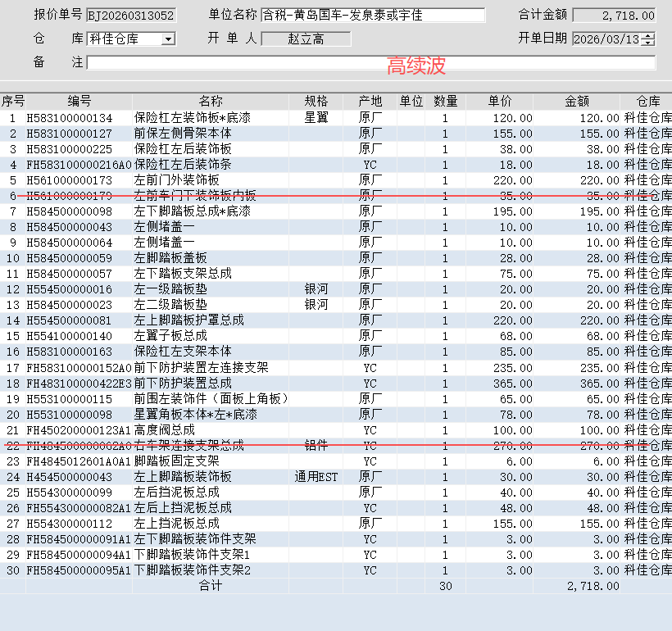Click the 备注 remarks field
672x631 pixels.
370,63
